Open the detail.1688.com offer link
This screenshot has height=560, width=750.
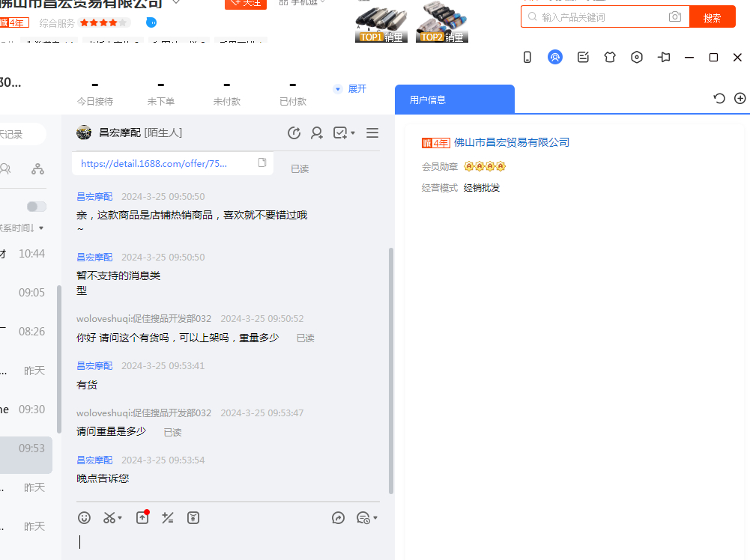[x=154, y=163]
